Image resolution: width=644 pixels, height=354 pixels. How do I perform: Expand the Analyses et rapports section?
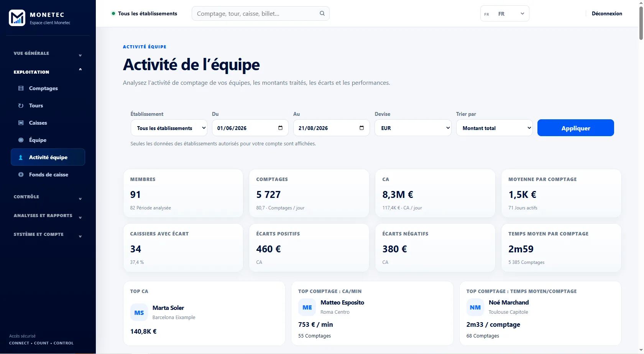48,216
